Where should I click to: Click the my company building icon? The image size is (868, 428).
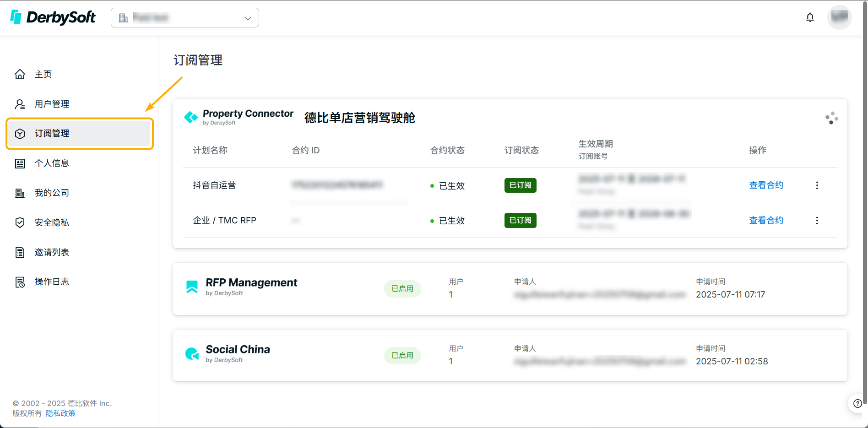(20, 193)
